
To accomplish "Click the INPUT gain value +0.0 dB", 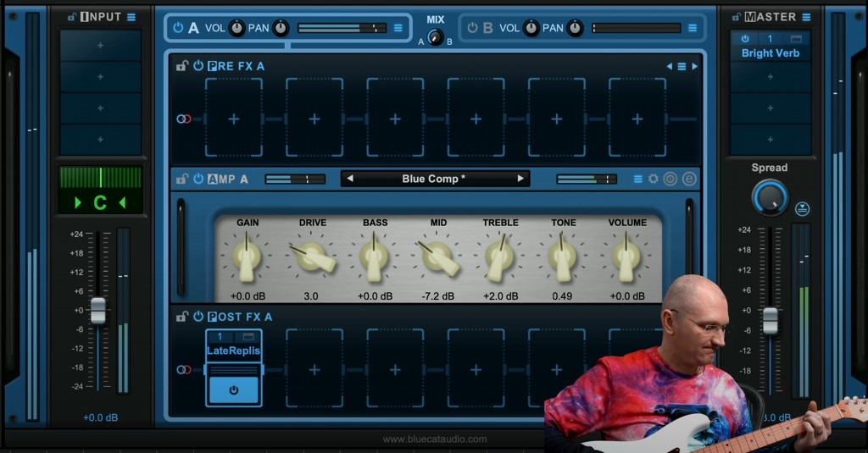I will pyautogui.click(x=100, y=417).
